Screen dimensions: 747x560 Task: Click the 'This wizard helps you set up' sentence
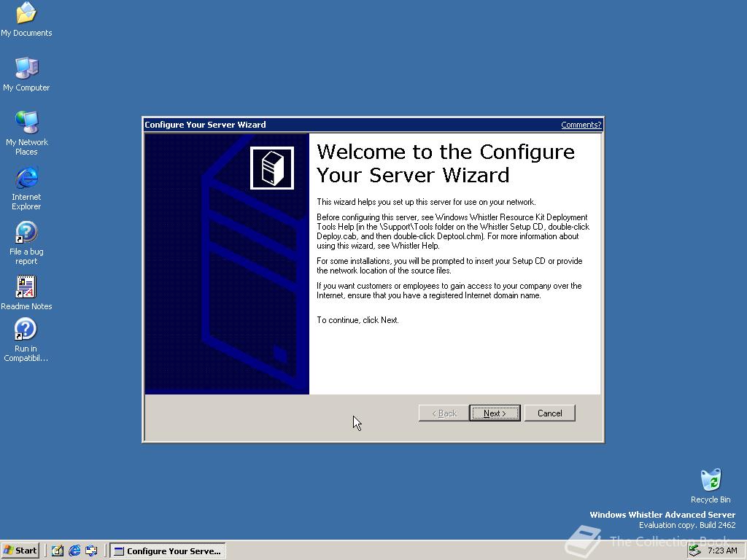point(426,202)
